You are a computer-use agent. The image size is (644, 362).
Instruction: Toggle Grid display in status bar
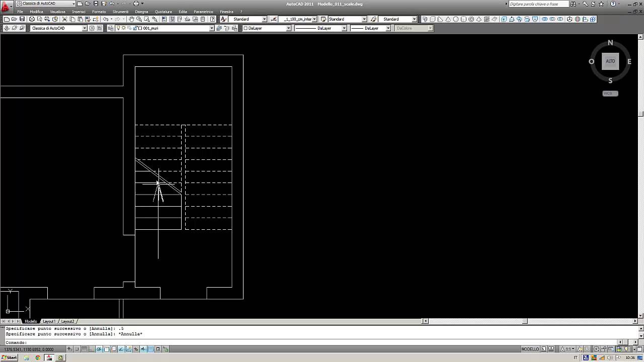coord(84,349)
